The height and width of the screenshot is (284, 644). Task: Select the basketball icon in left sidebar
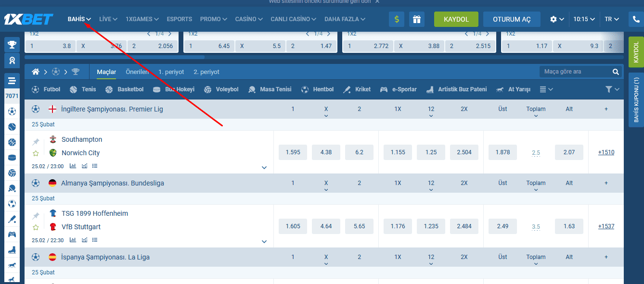tap(12, 142)
